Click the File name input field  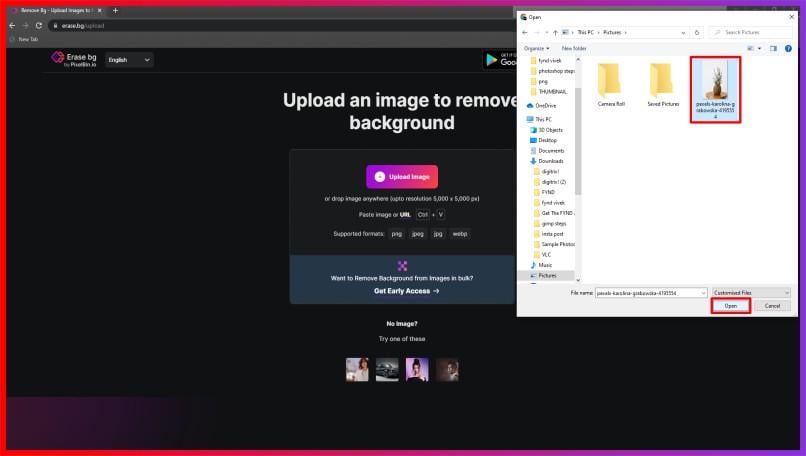point(647,293)
